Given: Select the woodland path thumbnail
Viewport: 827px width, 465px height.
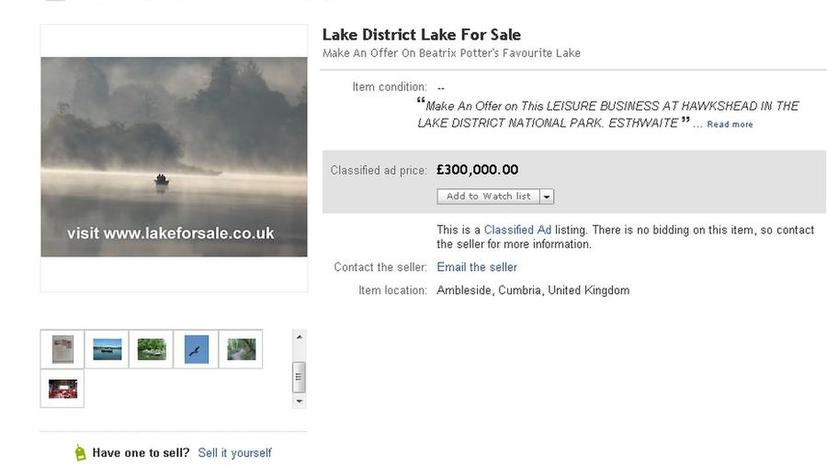Looking at the screenshot, I should coord(241,349).
